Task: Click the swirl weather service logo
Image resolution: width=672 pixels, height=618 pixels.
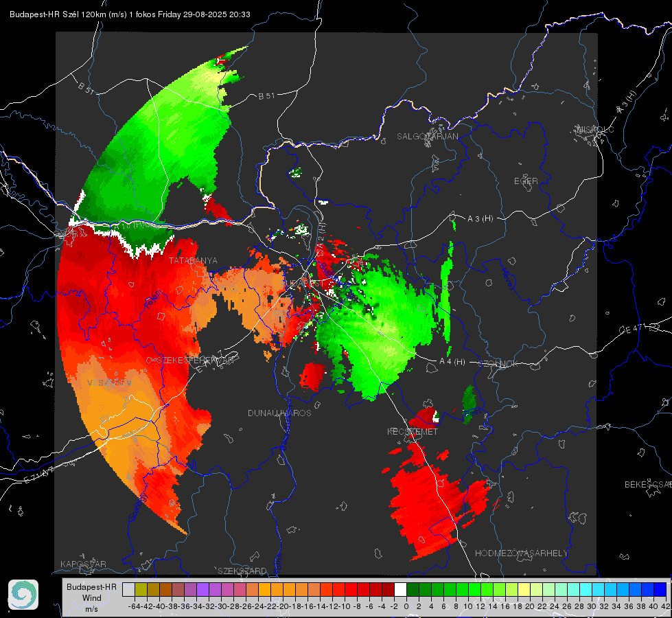Action: [x=23, y=595]
